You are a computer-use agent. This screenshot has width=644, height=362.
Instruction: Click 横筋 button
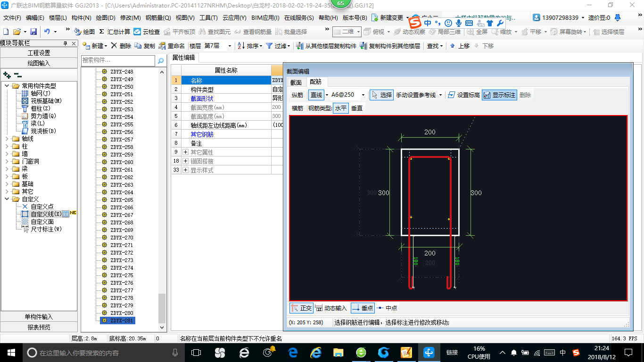[x=297, y=108]
